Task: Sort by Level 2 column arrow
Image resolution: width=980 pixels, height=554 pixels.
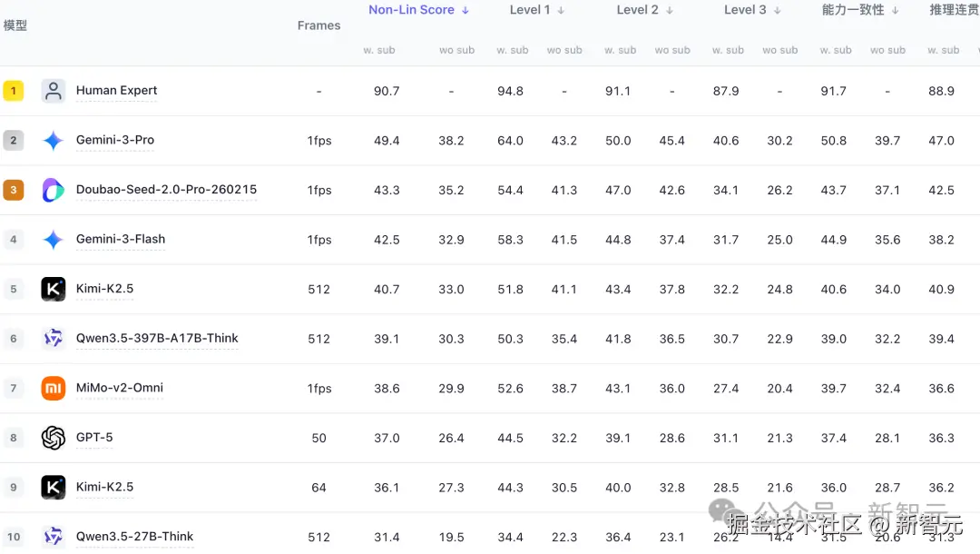Action: point(670,10)
